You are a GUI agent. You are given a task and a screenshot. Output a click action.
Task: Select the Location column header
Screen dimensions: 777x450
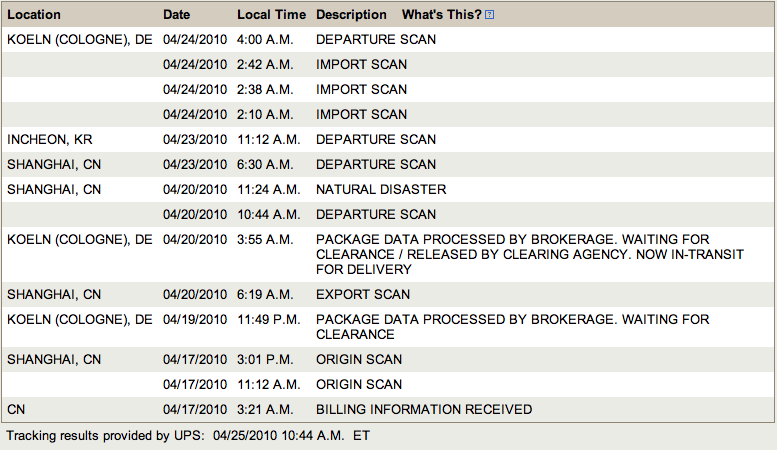tap(34, 15)
